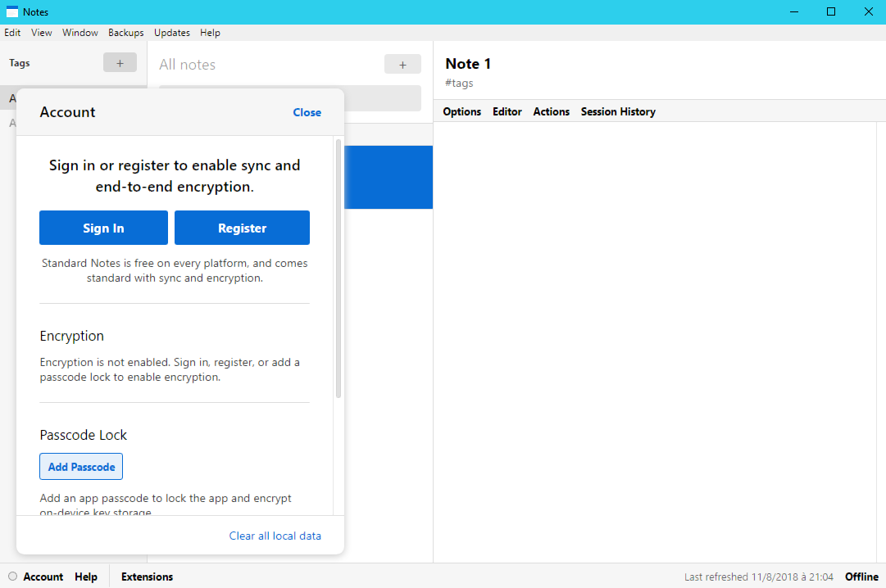Click the account status circle icon

tap(12, 577)
